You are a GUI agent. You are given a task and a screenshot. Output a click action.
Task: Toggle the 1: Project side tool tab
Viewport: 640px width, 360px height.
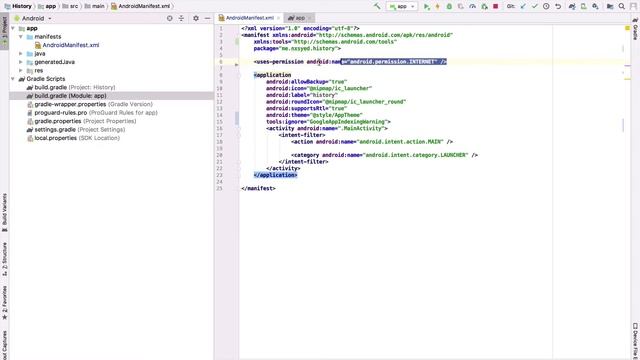click(4, 31)
